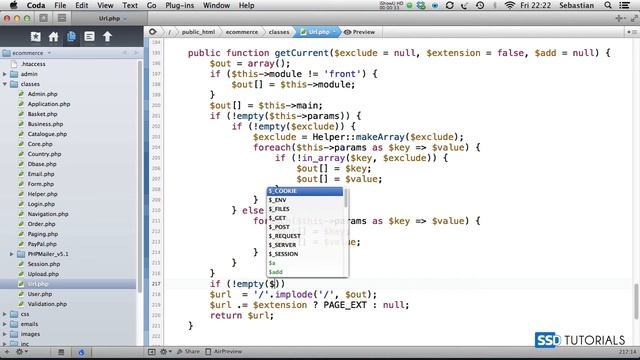This screenshot has width=640, height=360.
Task: Open Email.php in file list
Action: click(x=41, y=174)
